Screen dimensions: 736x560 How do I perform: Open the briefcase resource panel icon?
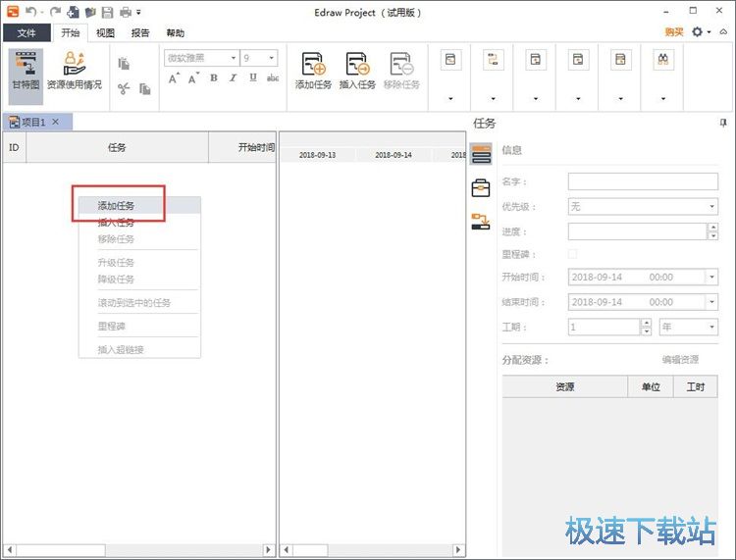(481, 188)
